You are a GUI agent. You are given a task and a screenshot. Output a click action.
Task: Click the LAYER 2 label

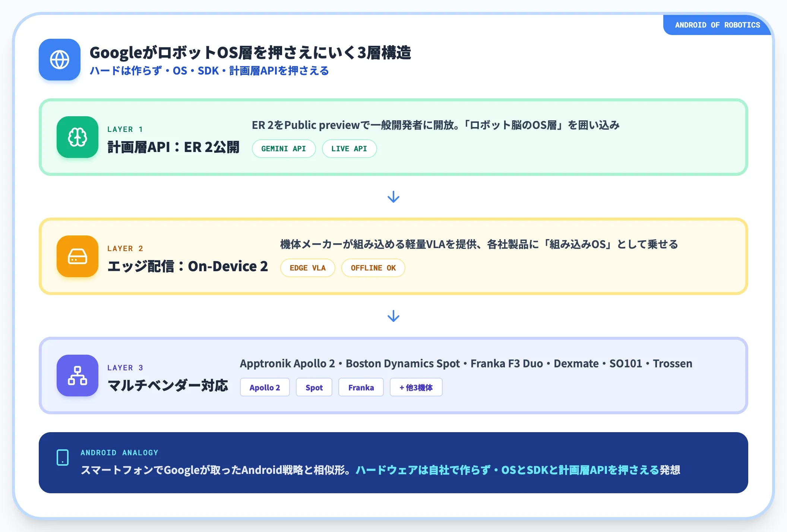[x=125, y=248]
